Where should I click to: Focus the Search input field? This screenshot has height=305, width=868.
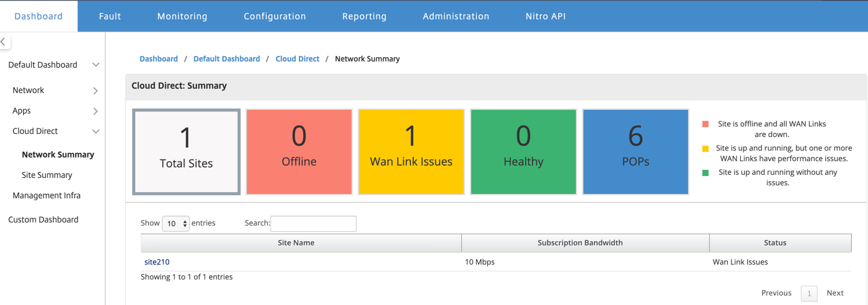314,223
